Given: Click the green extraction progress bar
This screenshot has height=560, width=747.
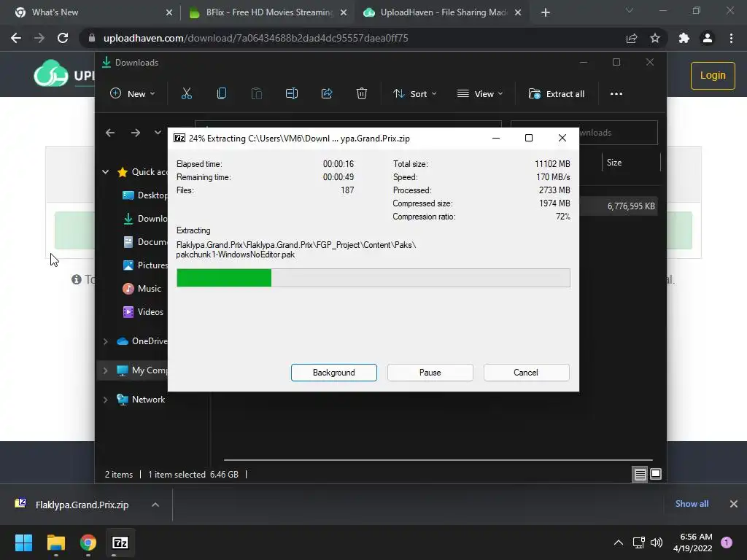Looking at the screenshot, I should [x=373, y=278].
